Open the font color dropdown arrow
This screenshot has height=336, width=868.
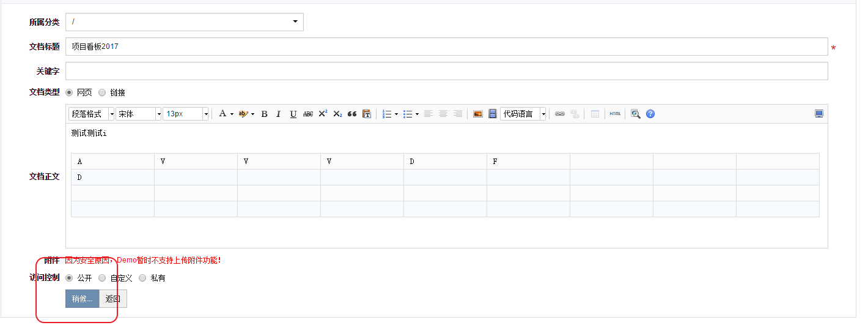232,114
